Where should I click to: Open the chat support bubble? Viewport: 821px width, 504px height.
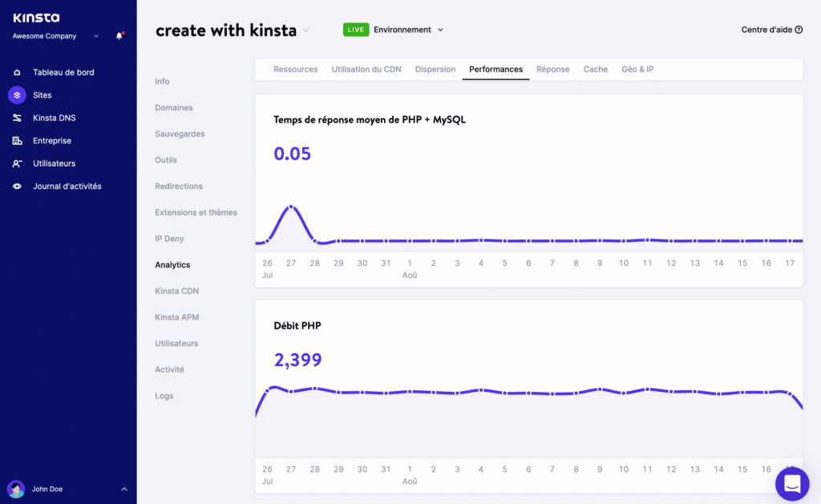(792, 483)
